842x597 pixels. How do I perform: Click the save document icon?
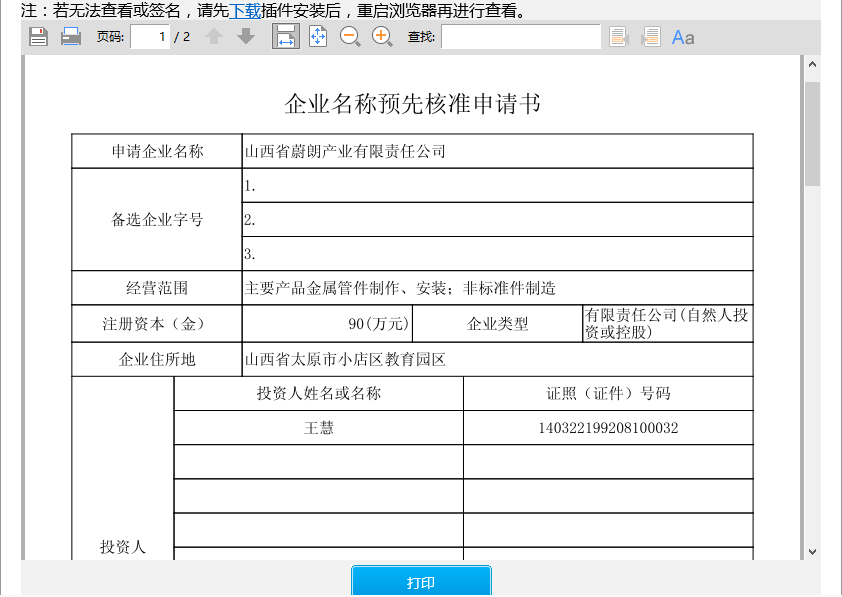click(x=38, y=37)
